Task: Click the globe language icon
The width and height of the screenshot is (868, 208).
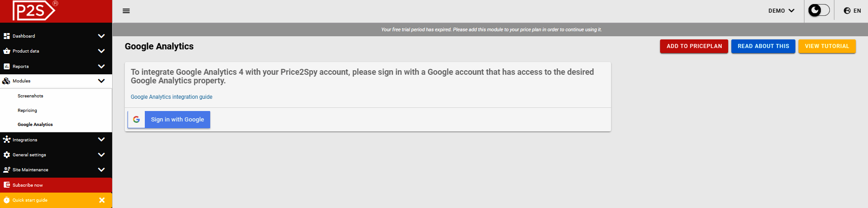Action: point(847,11)
